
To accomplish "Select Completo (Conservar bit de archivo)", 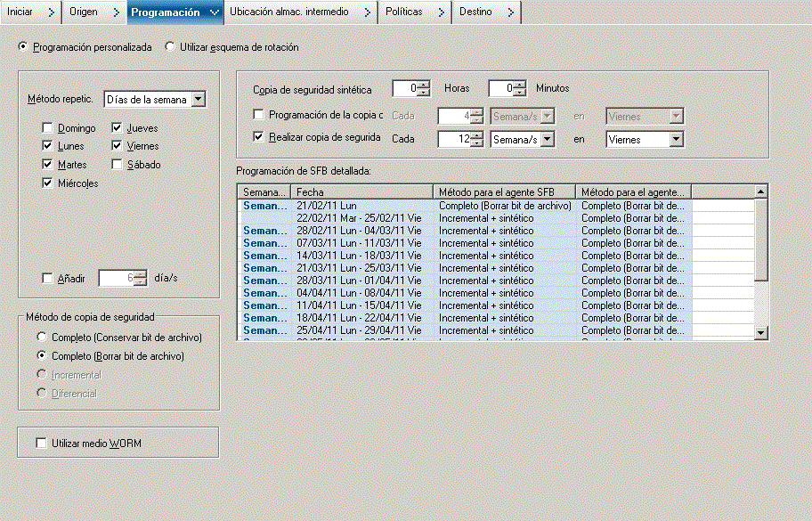I will point(41,338).
